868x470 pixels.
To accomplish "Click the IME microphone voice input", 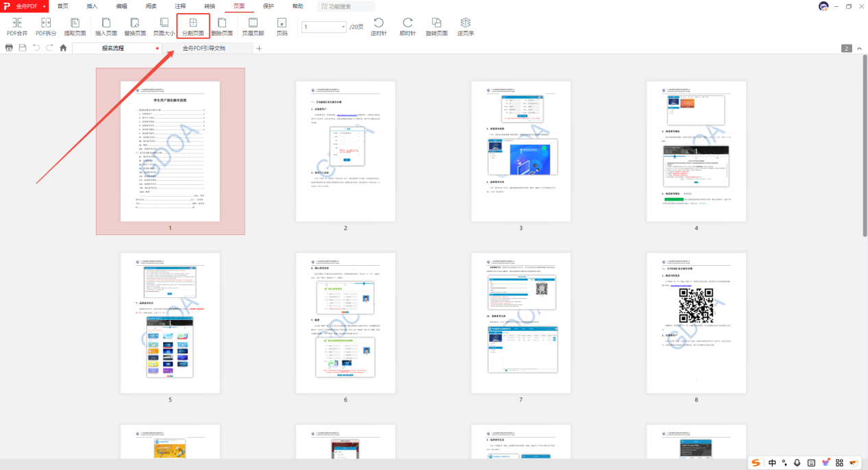I will [797, 463].
